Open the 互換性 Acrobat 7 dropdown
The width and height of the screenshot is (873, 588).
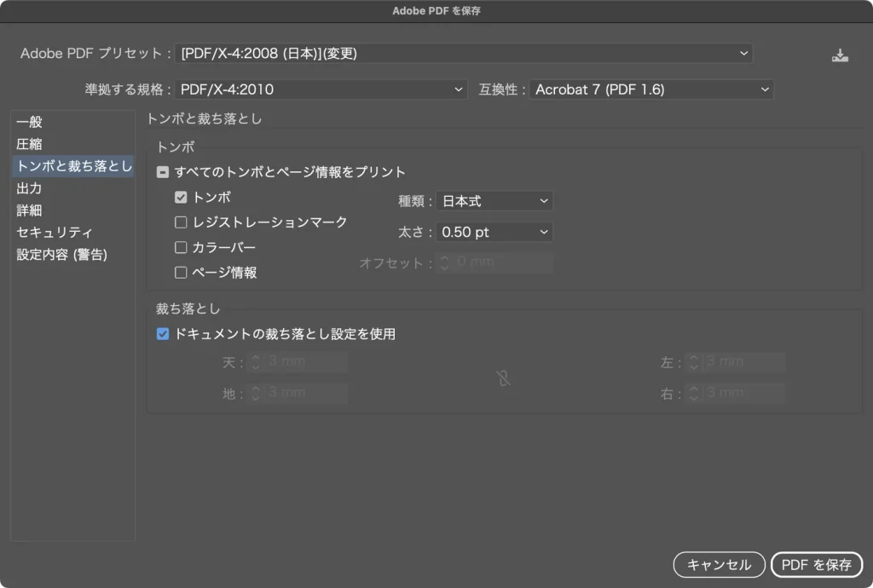click(651, 89)
